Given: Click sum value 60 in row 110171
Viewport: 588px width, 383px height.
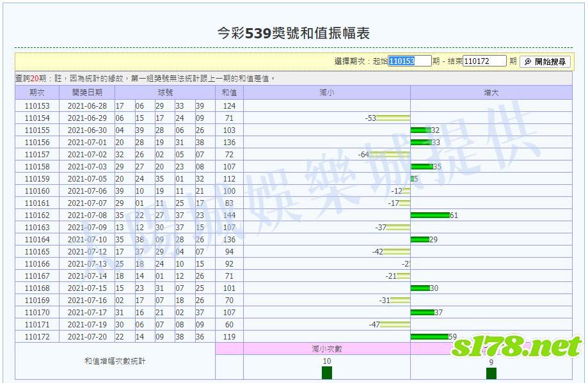Looking at the screenshot, I should coord(229,325).
